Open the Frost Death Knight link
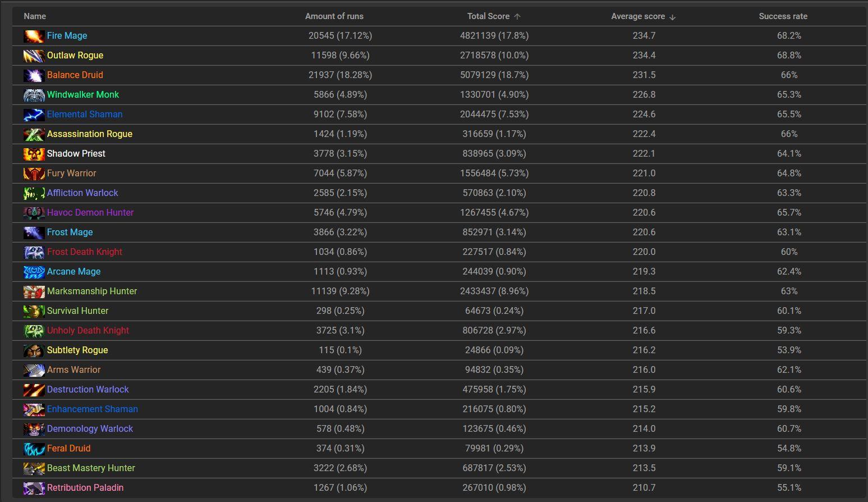Viewport: 868px width, 502px height. (x=85, y=252)
